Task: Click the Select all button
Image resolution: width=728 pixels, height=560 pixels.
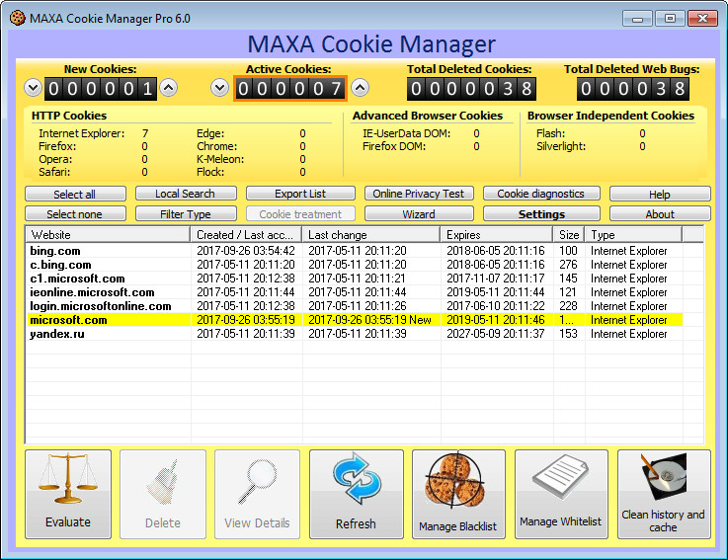Action: click(x=75, y=194)
